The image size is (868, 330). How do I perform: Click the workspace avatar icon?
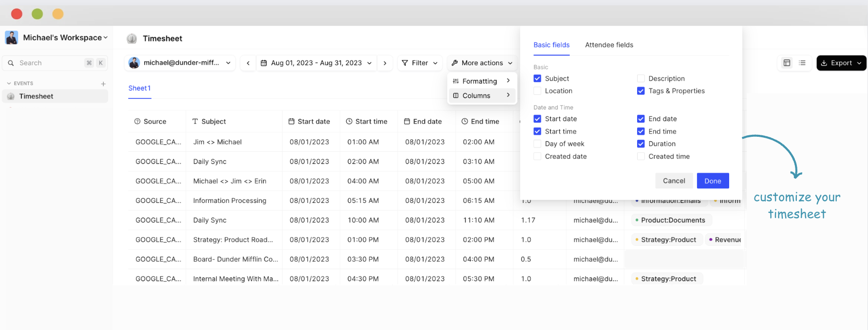tap(12, 37)
